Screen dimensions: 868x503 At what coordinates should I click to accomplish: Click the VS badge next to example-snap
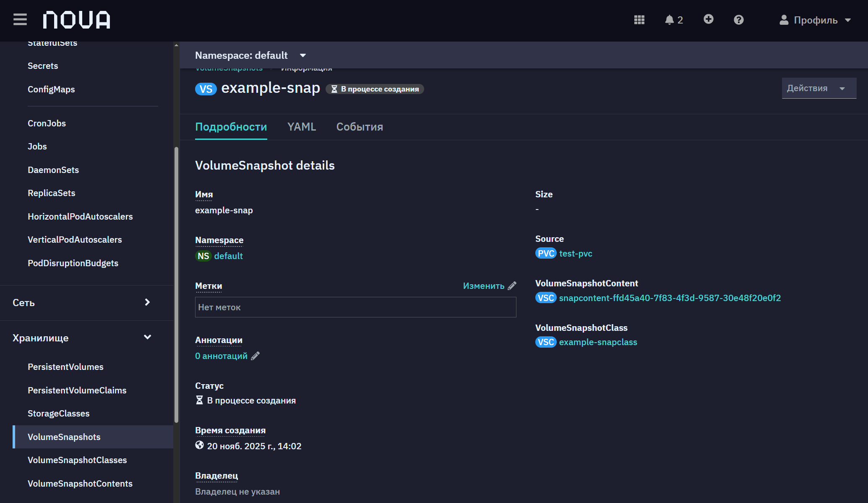click(206, 89)
